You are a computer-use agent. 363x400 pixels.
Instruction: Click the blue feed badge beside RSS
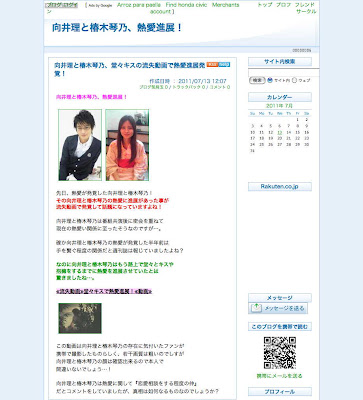click(x=224, y=64)
